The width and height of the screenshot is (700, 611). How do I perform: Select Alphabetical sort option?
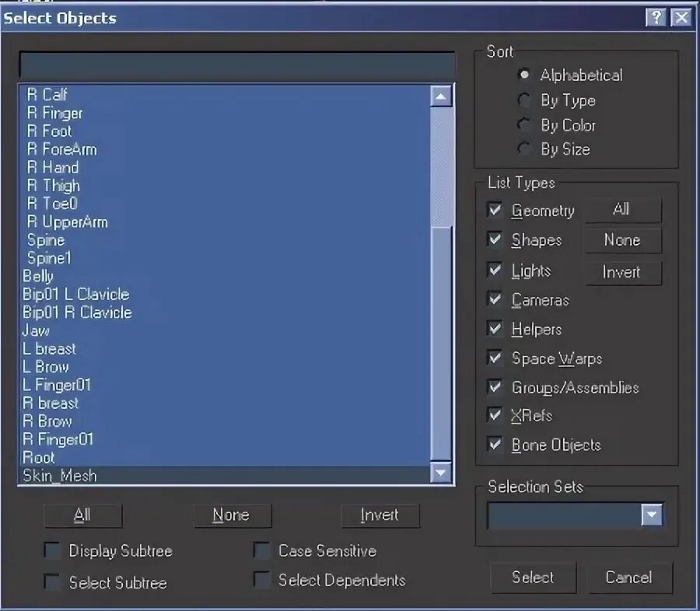click(523, 75)
